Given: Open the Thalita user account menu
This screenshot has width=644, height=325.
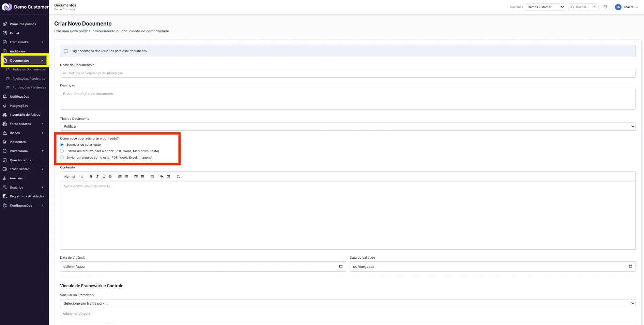Looking at the screenshot, I should pos(627,7).
